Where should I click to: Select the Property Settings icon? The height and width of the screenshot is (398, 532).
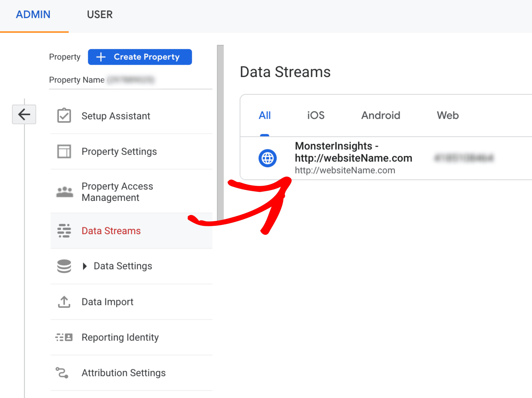[x=64, y=151]
